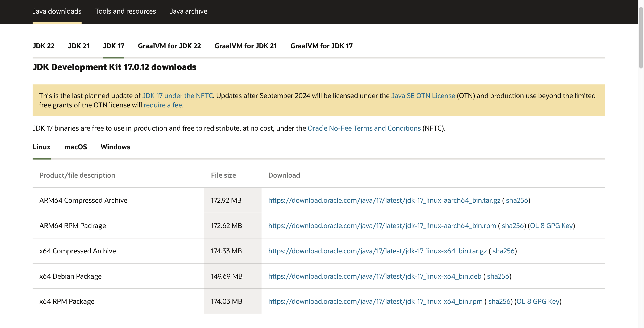Switch to GraalVM for JDK 21 tab
644x328 pixels.
246,46
